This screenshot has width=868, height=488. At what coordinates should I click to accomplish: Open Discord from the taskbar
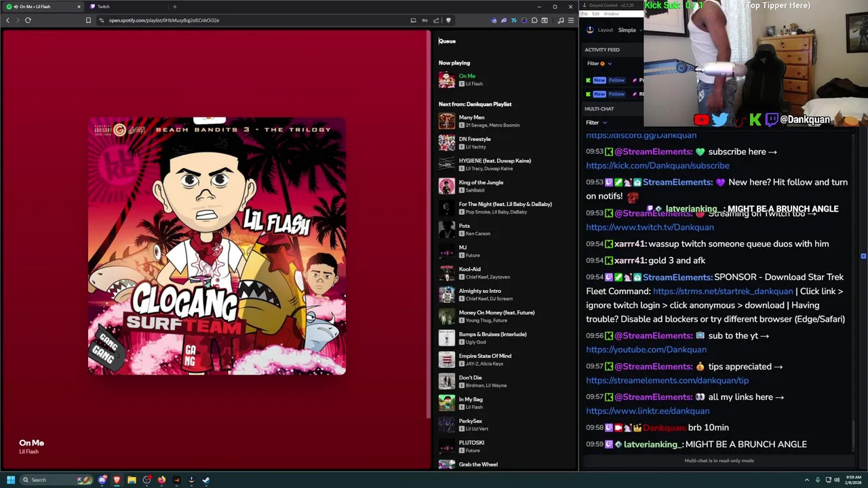pyautogui.click(x=102, y=480)
